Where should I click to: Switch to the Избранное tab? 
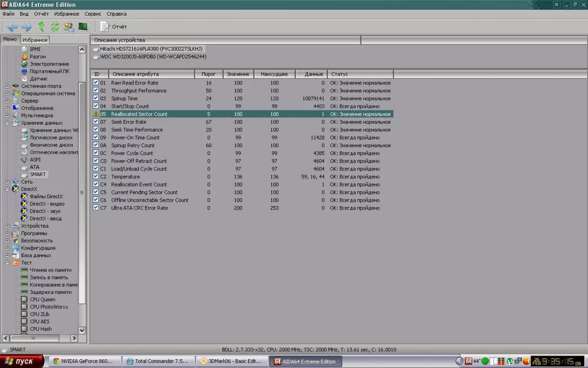[x=35, y=40]
